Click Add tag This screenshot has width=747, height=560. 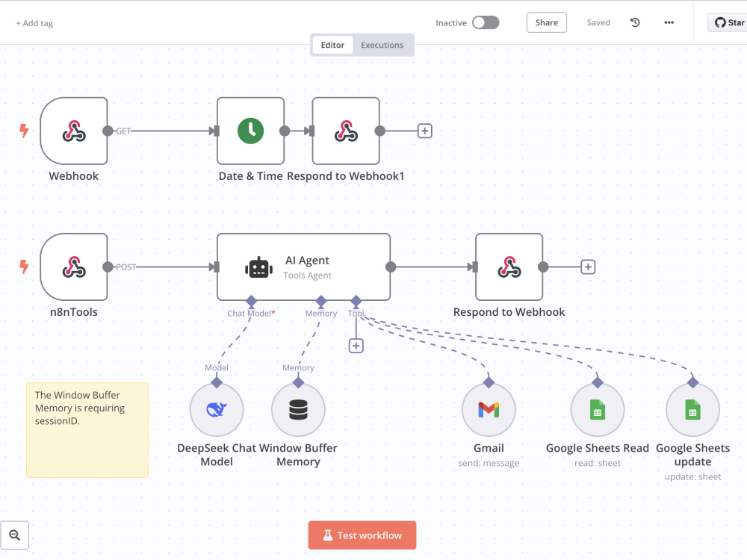pyautogui.click(x=34, y=23)
